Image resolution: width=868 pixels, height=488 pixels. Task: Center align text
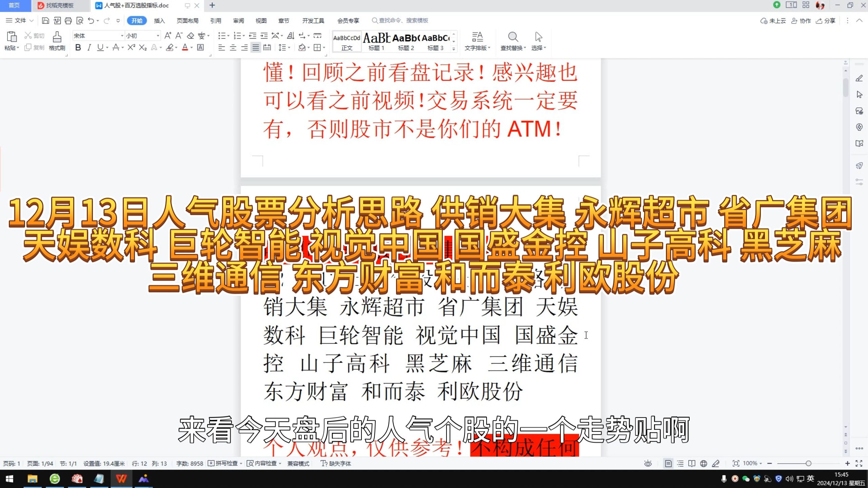(x=233, y=47)
